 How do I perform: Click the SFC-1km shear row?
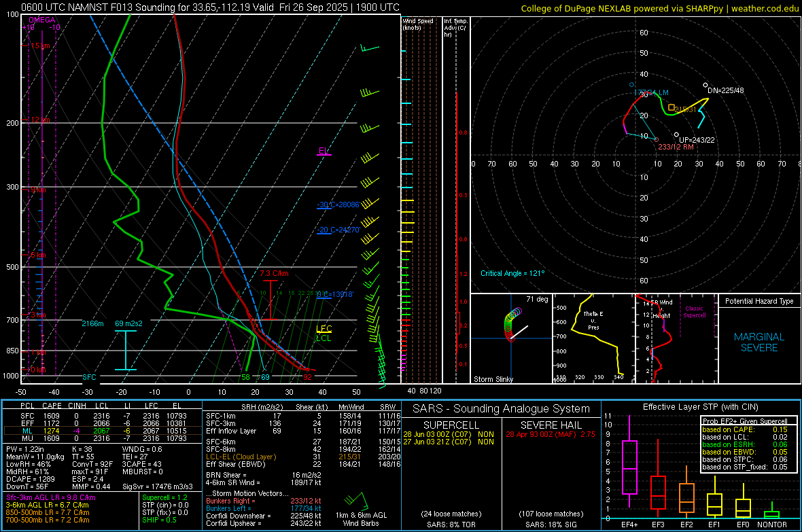point(303,416)
